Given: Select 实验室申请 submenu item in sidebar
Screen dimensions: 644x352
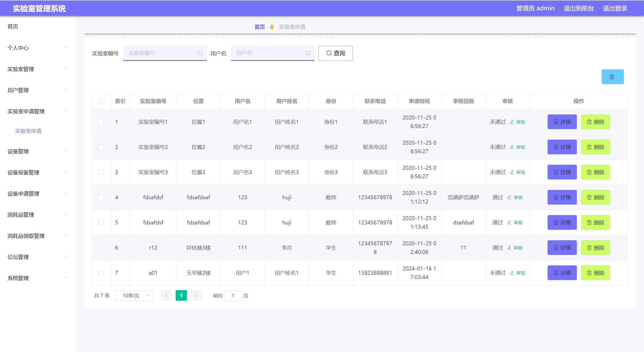Looking at the screenshot, I should (28, 131).
